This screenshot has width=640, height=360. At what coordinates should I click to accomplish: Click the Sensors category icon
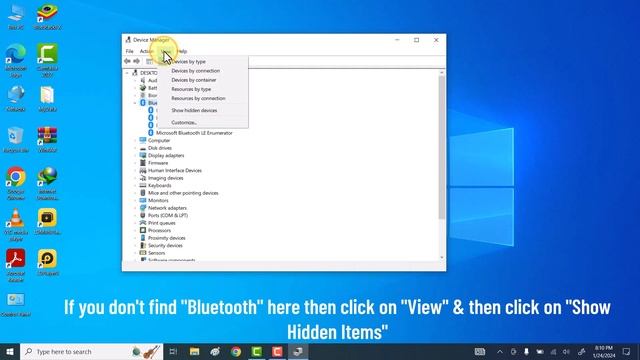[142, 253]
